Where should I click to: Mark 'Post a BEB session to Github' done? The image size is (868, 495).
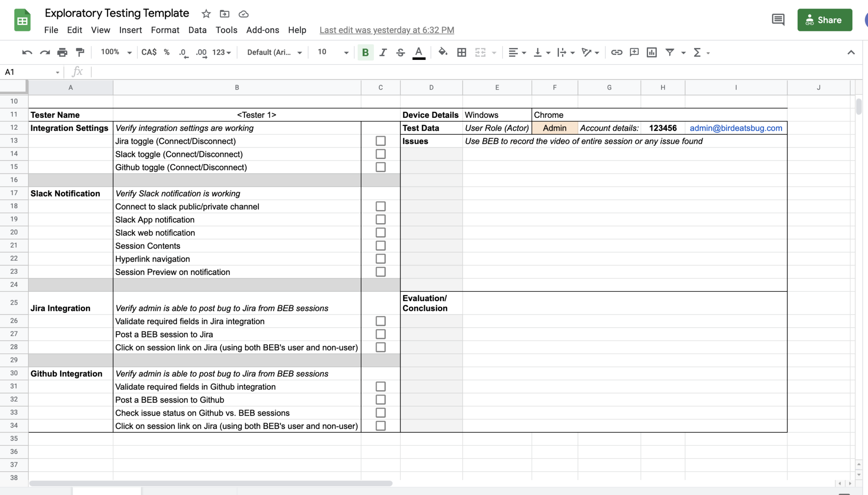380,399
